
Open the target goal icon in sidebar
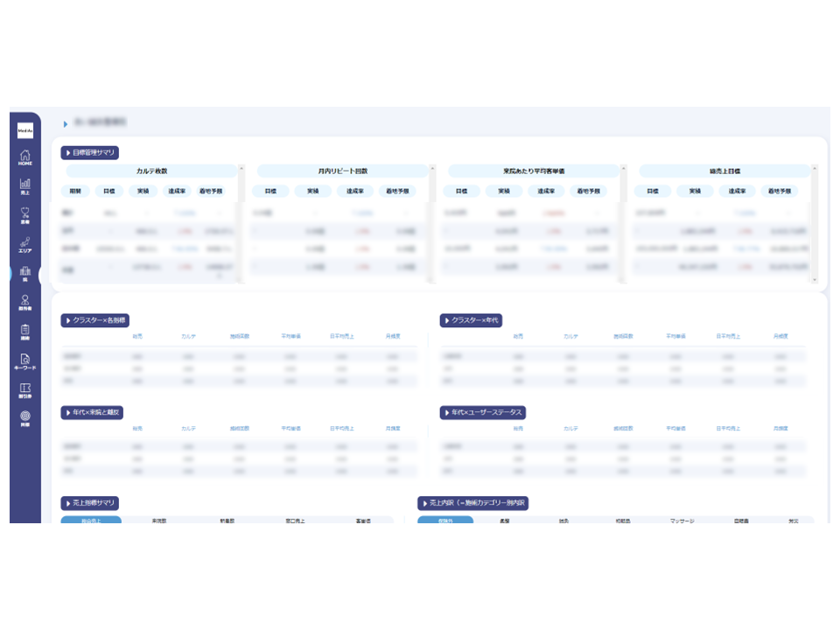[x=24, y=417]
